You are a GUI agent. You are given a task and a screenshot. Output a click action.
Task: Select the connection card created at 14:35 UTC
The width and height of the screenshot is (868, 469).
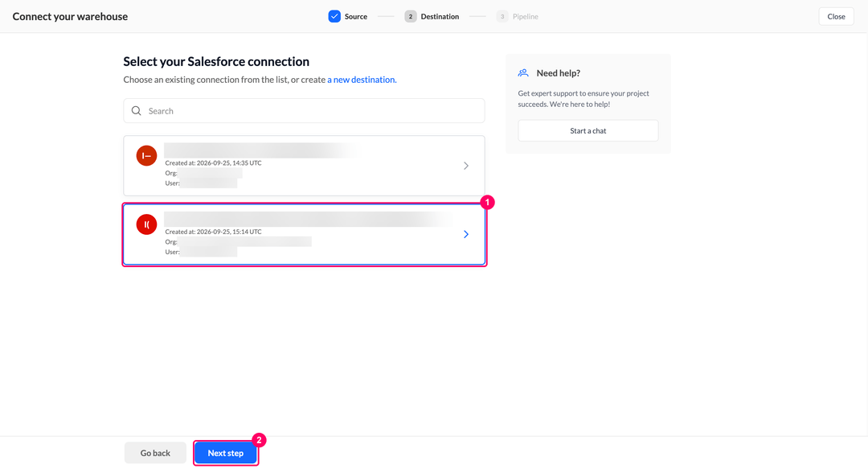click(304, 166)
